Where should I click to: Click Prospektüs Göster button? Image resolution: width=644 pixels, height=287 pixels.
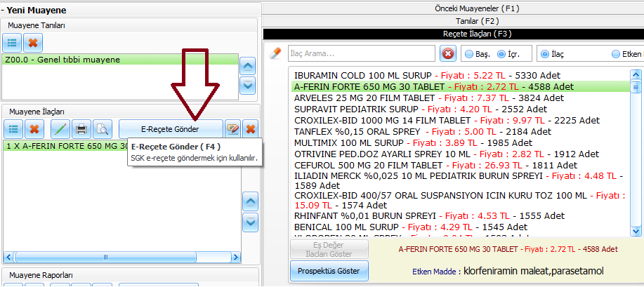[x=329, y=271]
